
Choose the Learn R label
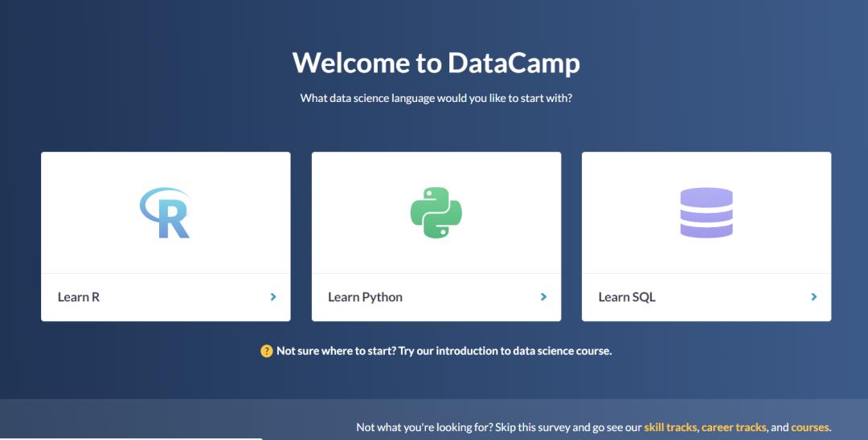(79, 297)
